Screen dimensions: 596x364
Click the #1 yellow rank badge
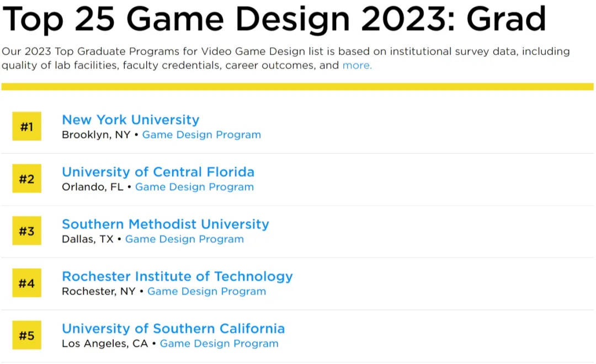(26, 126)
